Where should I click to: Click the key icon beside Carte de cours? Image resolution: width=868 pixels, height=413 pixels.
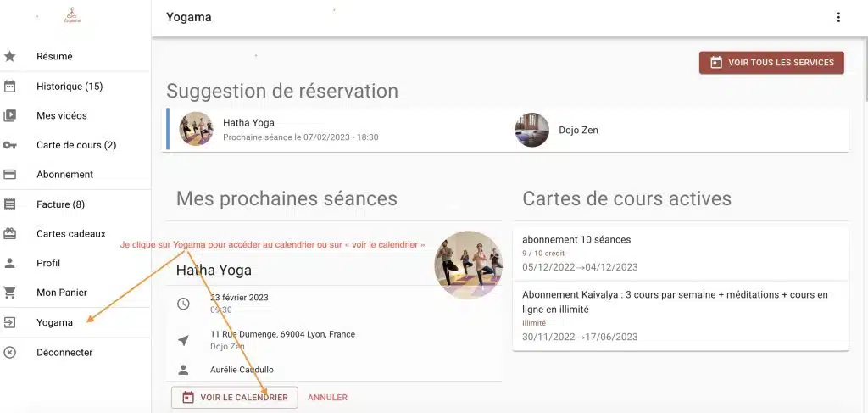point(9,145)
